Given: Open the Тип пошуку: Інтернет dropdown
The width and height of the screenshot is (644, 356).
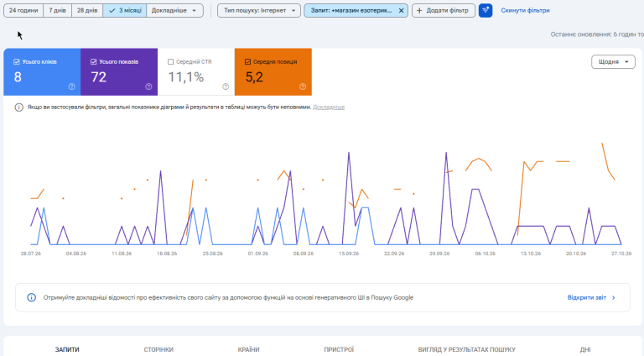Looking at the screenshot, I should (x=259, y=10).
